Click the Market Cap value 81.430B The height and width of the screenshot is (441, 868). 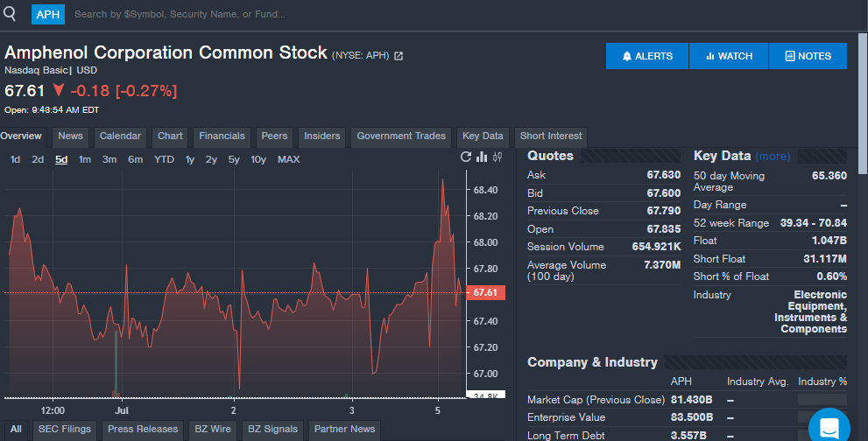click(691, 400)
